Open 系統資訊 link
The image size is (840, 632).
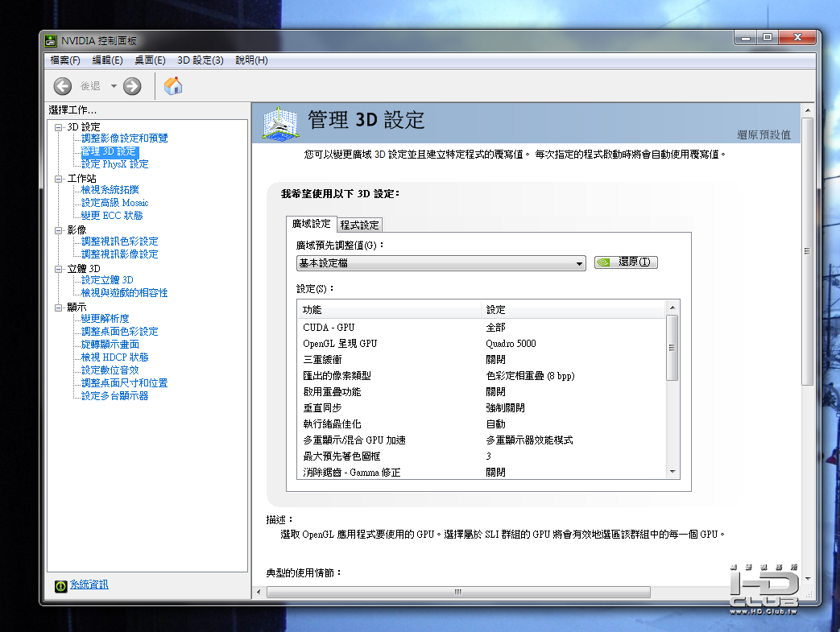[x=89, y=584]
